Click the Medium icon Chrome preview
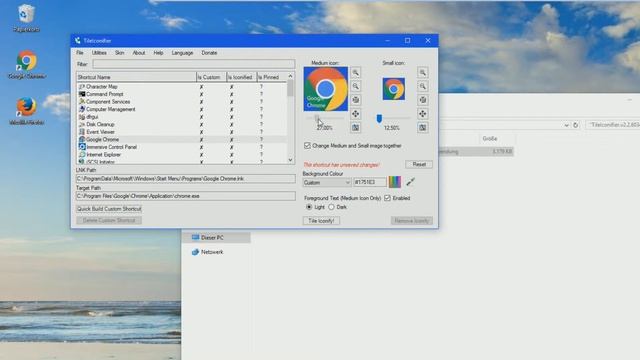This screenshot has height=360, width=640. tap(326, 89)
